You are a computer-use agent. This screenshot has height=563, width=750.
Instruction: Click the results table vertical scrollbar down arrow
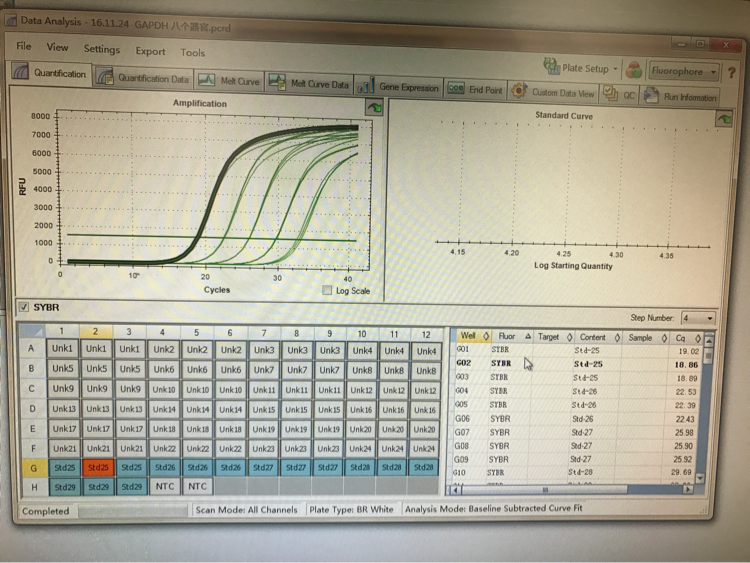700,478
